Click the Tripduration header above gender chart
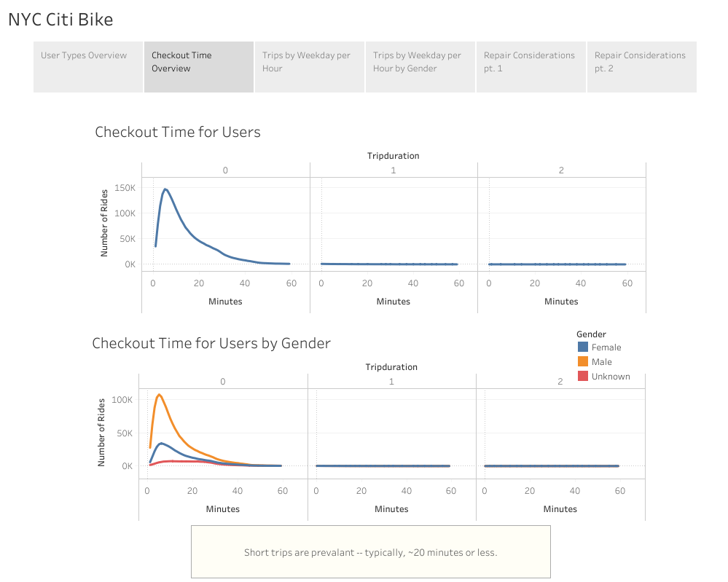This screenshot has height=582, width=728. (391, 367)
